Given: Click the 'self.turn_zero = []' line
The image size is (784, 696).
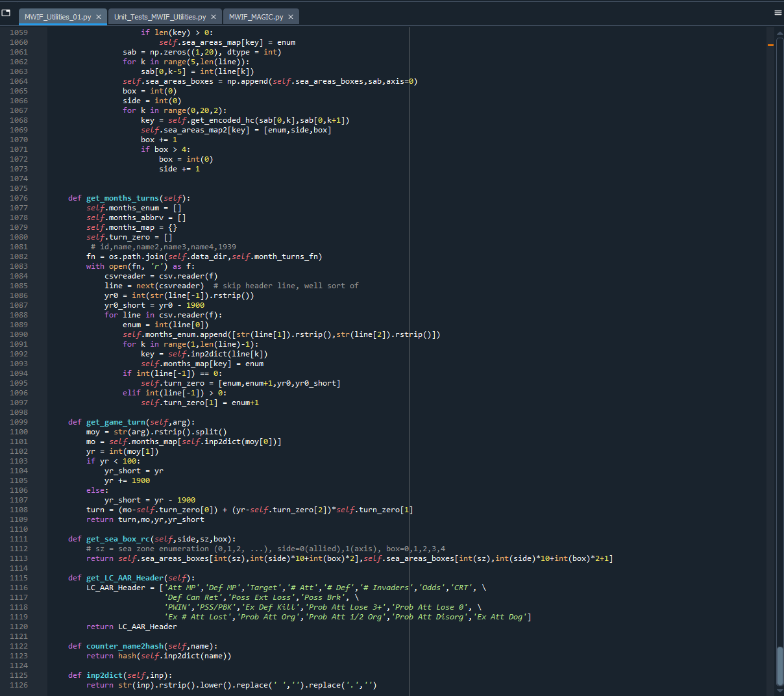Looking at the screenshot, I should (x=130, y=237).
